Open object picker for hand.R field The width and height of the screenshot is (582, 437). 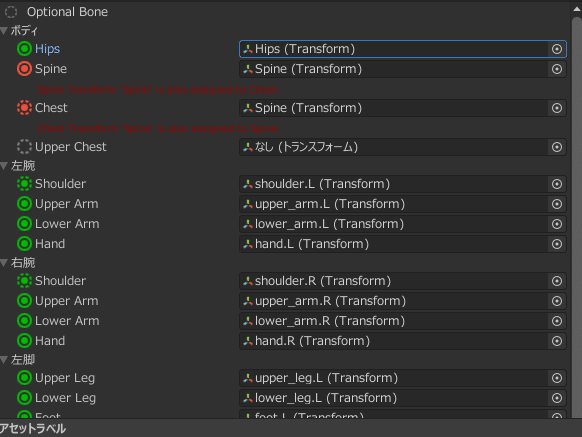[557, 341]
